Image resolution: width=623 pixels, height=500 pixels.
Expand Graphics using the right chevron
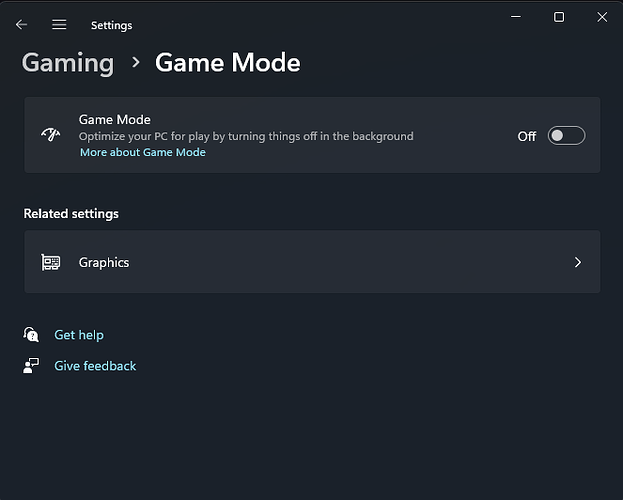(x=578, y=262)
